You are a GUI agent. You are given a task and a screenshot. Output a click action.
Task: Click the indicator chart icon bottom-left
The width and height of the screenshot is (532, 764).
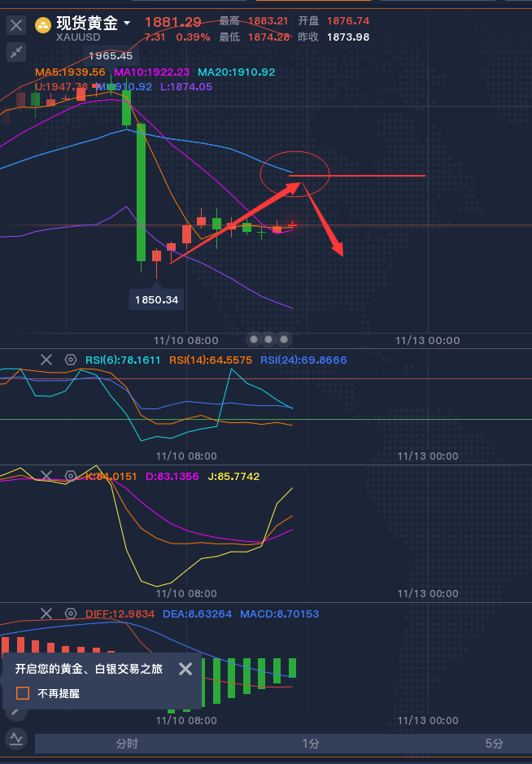pyautogui.click(x=16, y=739)
